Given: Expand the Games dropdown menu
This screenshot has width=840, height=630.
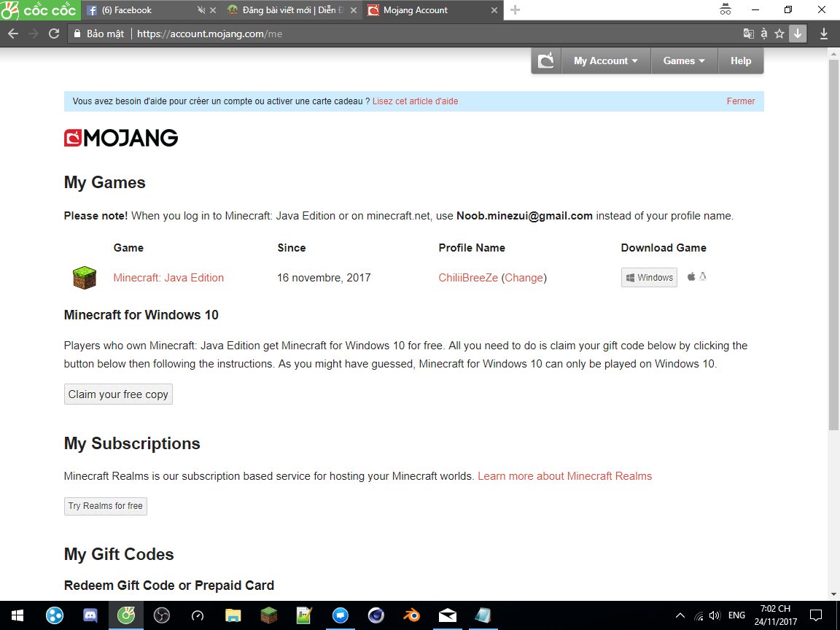Looking at the screenshot, I should click(684, 61).
